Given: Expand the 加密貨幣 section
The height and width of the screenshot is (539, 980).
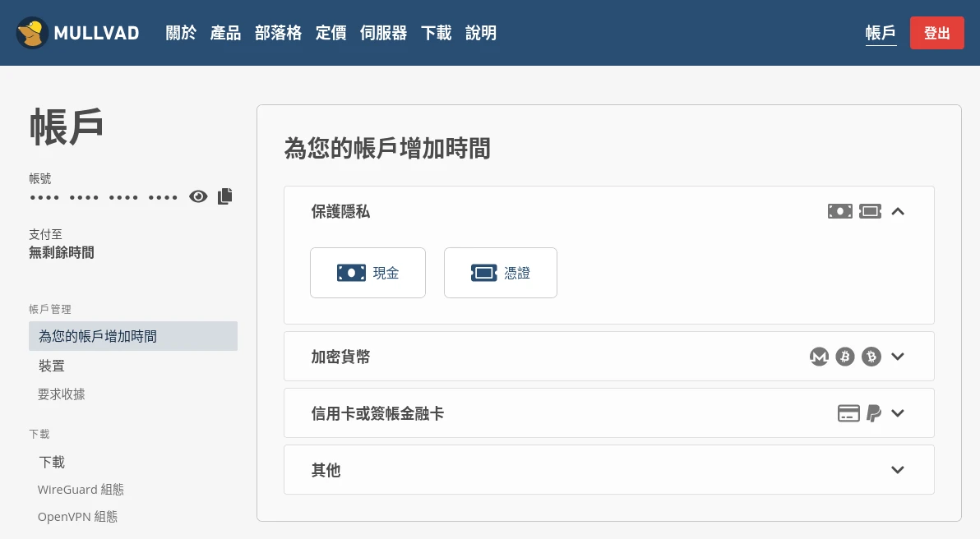Looking at the screenshot, I should point(898,357).
